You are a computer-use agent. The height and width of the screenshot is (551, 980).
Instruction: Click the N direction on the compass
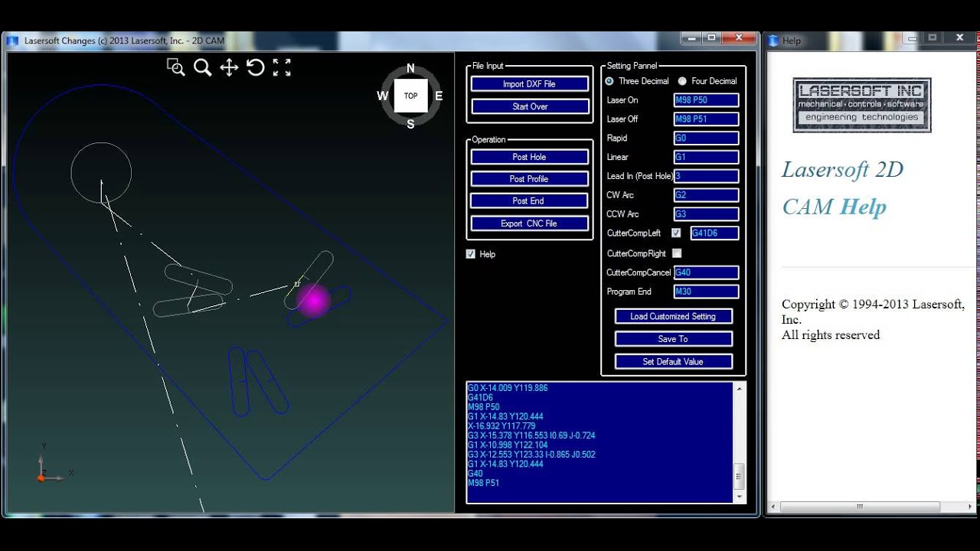(x=410, y=68)
